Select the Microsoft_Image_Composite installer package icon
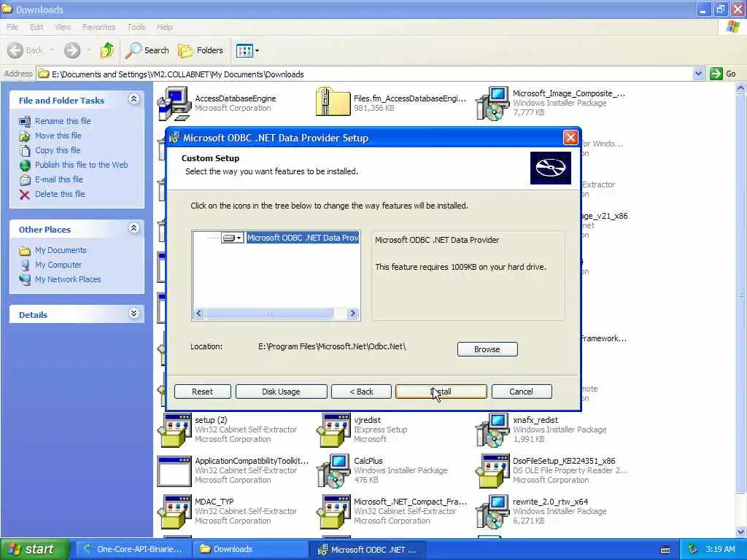The width and height of the screenshot is (747, 560). tap(492, 104)
